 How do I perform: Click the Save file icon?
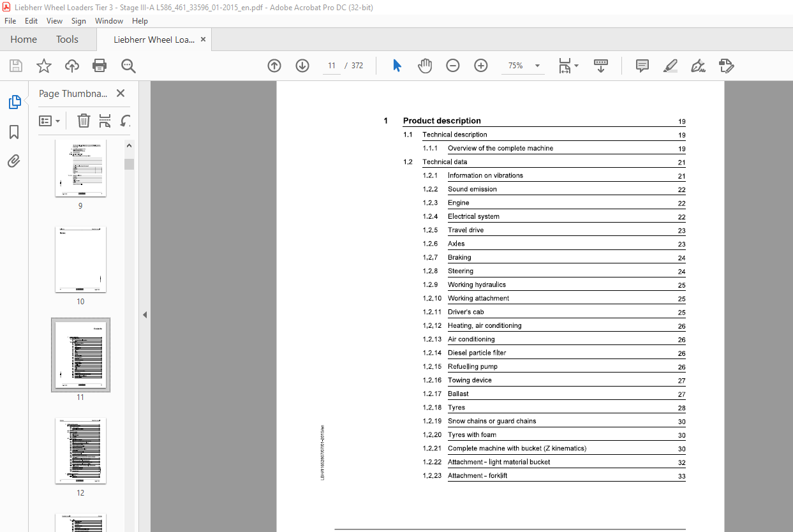[16, 66]
